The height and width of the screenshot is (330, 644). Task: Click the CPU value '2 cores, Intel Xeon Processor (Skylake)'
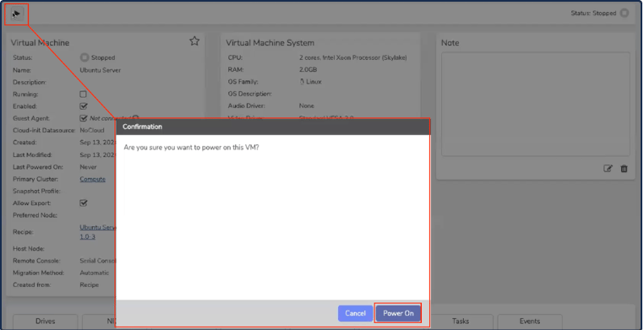(x=352, y=57)
